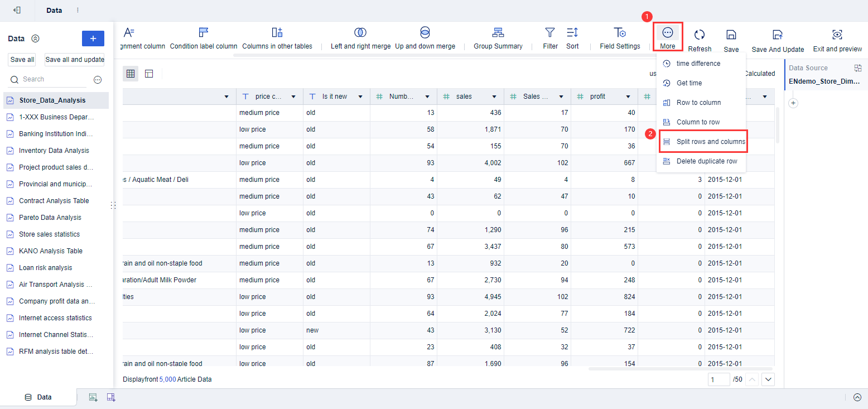Screen dimensions: 868x409
Task: Open the Is it new column dropdown
Action: 360,97
